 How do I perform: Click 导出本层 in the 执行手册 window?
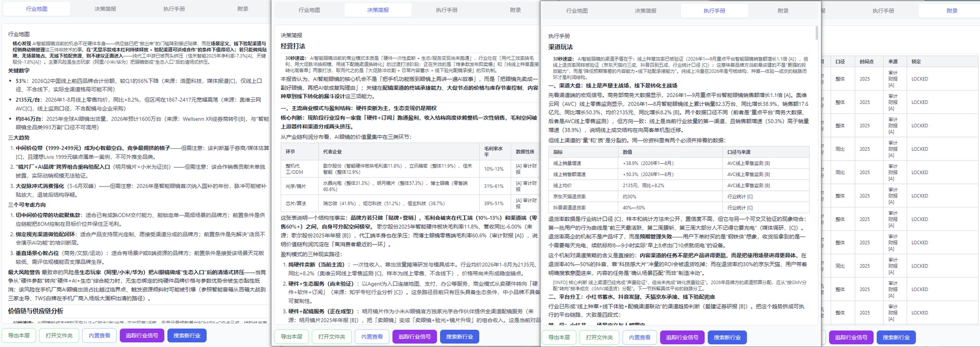tap(559, 337)
